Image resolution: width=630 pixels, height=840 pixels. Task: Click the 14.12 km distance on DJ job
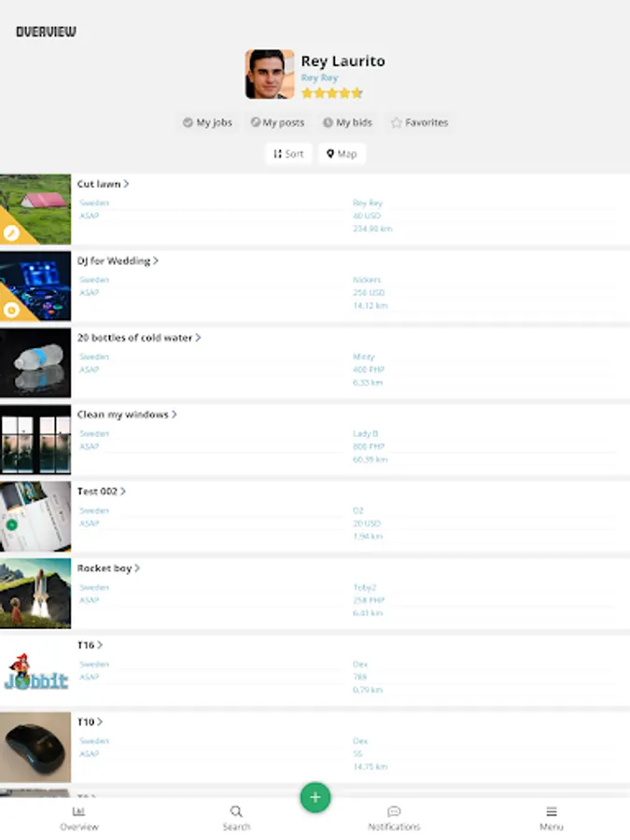(x=371, y=305)
